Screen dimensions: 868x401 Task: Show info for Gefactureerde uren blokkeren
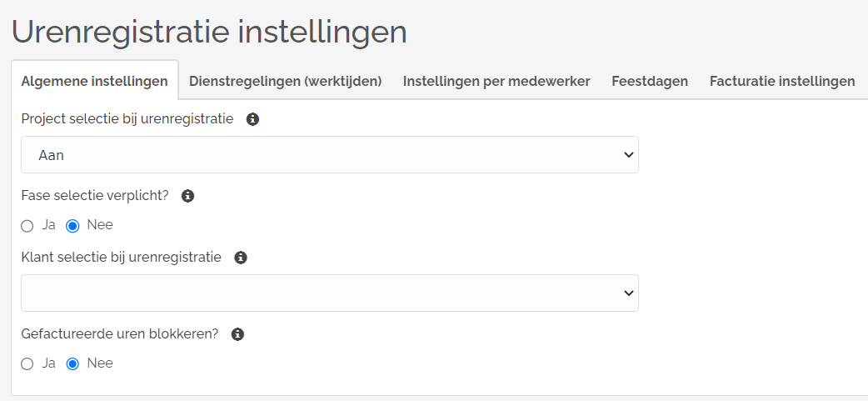pyautogui.click(x=237, y=334)
